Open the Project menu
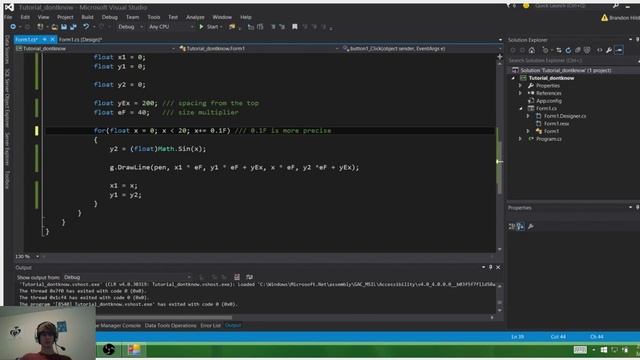Image resolution: width=640 pixels, height=360 pixels. (x=65, y=17)
